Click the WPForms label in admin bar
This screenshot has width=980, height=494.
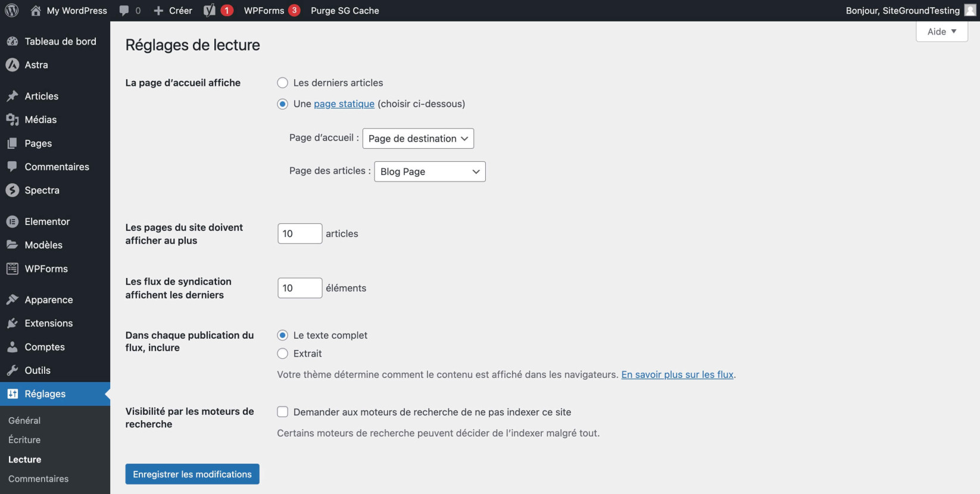(x=264, y=11)
